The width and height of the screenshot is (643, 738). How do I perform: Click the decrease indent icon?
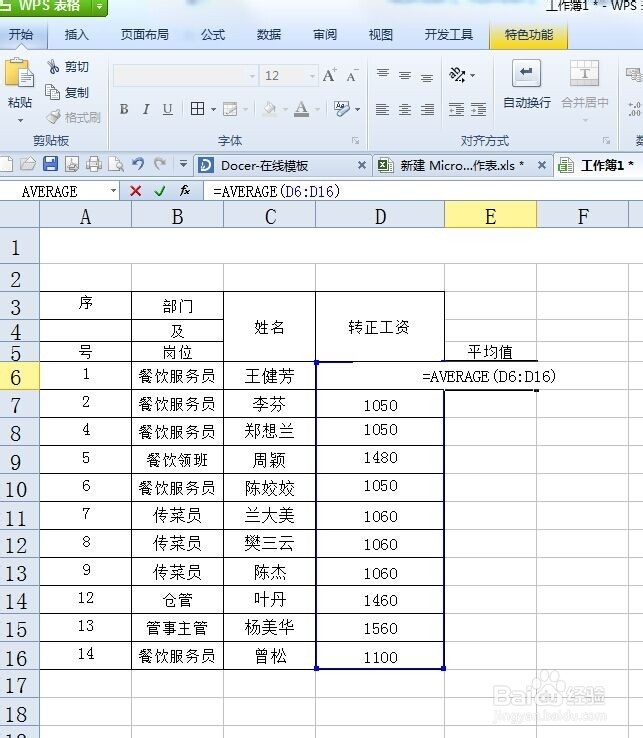456,110
